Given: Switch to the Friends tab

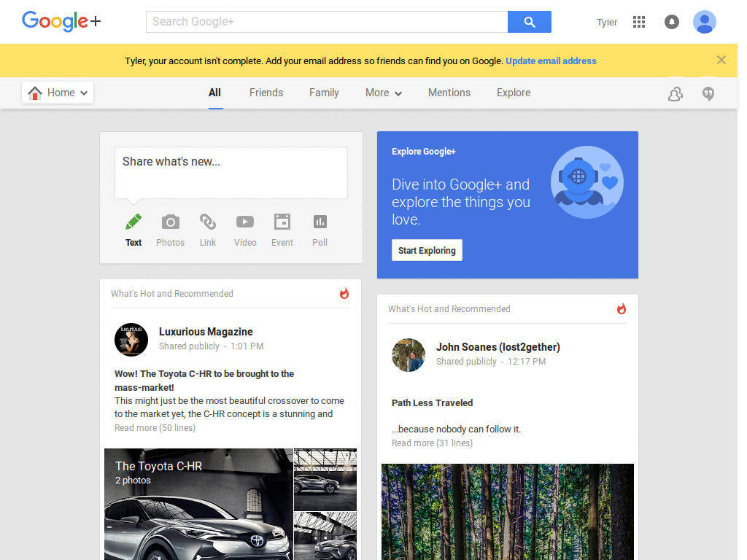Looking at the screenshot, I should 266,93.
